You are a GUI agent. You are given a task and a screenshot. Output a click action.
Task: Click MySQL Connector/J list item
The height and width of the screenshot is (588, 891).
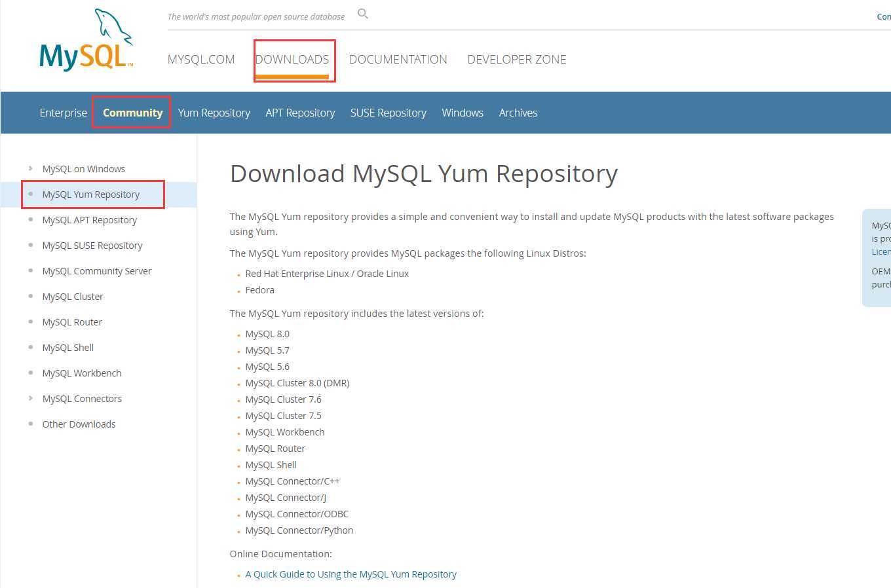click(x=286, y=498)
